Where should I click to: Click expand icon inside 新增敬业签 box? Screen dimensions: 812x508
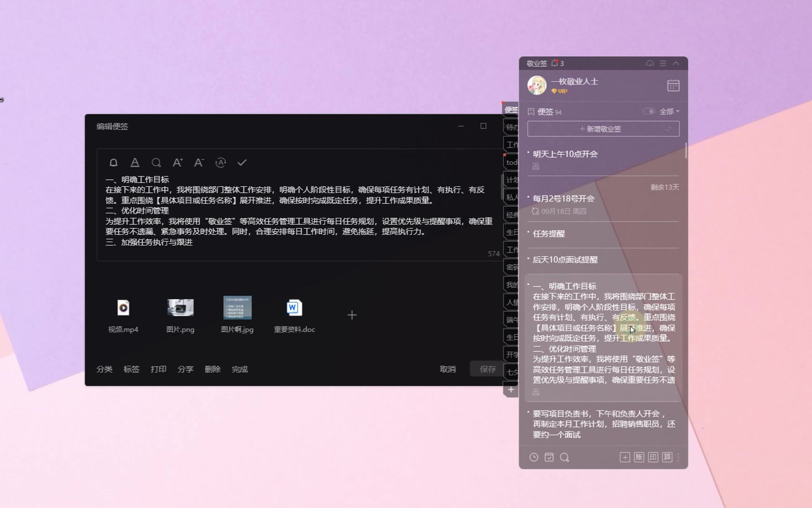coord(669,129)
